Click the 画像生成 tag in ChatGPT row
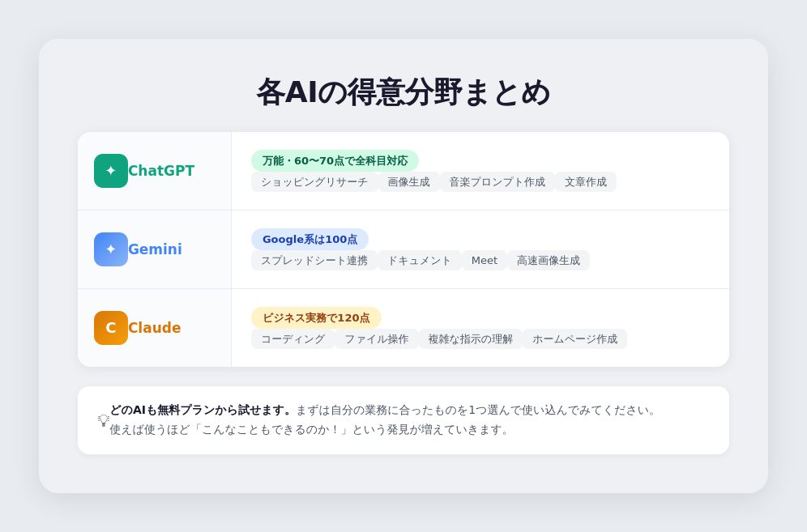Image resolution: width=807 pixels, height=532 pixels. [408, 182]
